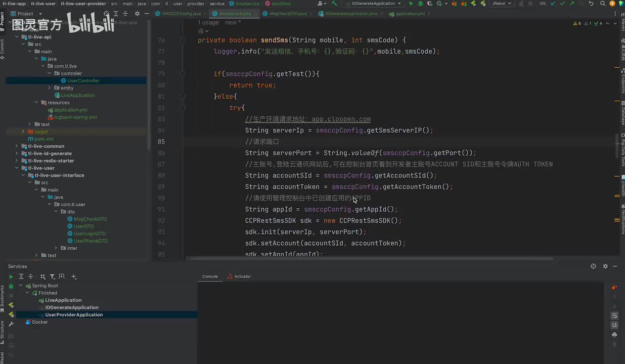Click the Git commit checkmark icon

(x=562, y=4)
